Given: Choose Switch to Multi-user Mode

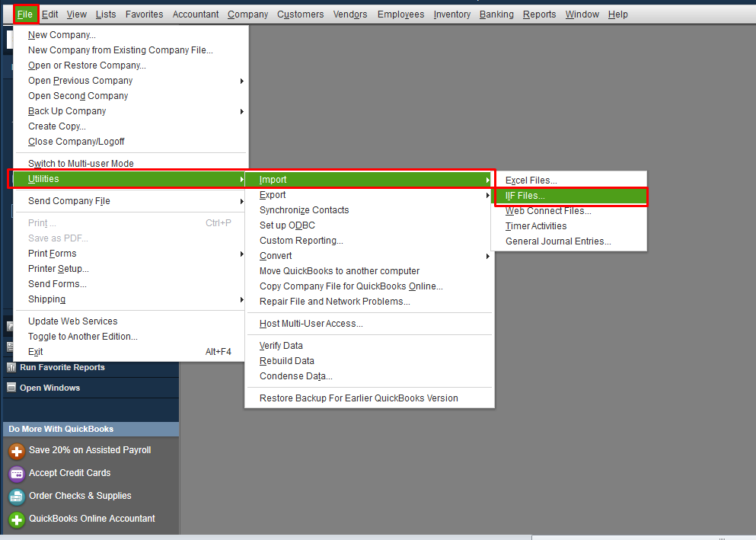Looking at the screenshot, I should [x=131, y=164].
